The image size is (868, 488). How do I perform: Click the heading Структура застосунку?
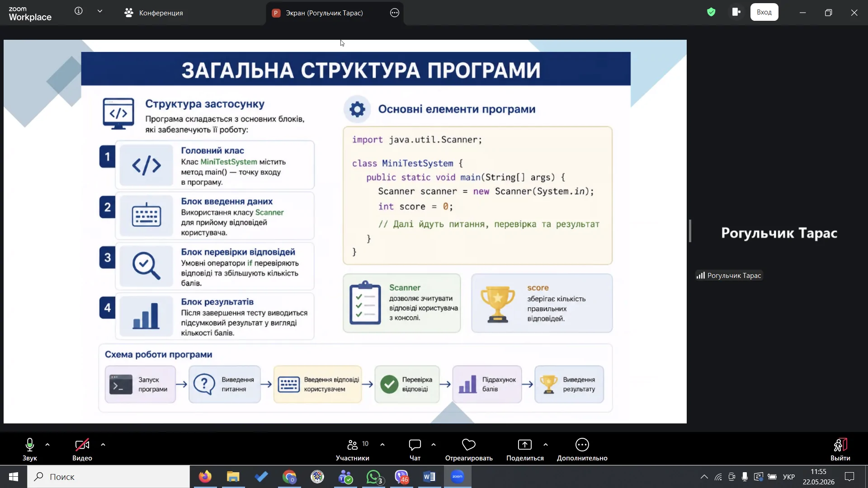(205, 104)
